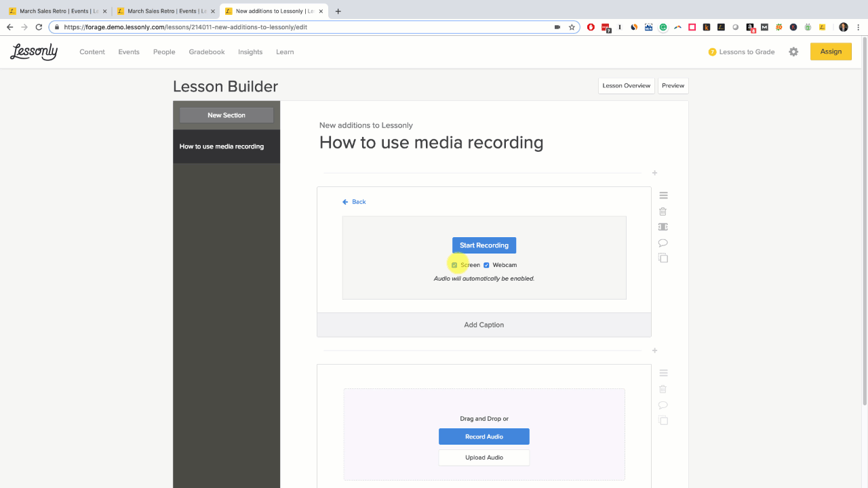Viewport: 868px width, 488px height.
Task: Open the Chrome three-dot menu
Action: pos(859,27)
